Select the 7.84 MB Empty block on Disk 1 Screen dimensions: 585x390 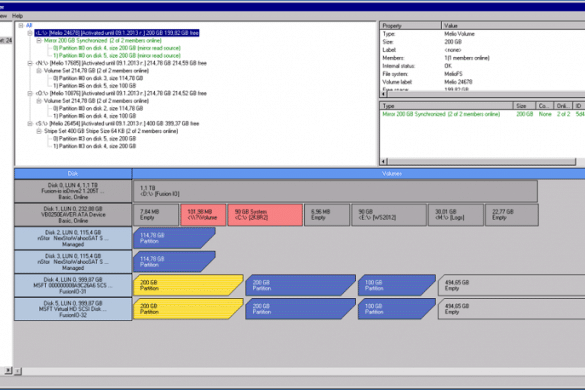pos(156,215)
